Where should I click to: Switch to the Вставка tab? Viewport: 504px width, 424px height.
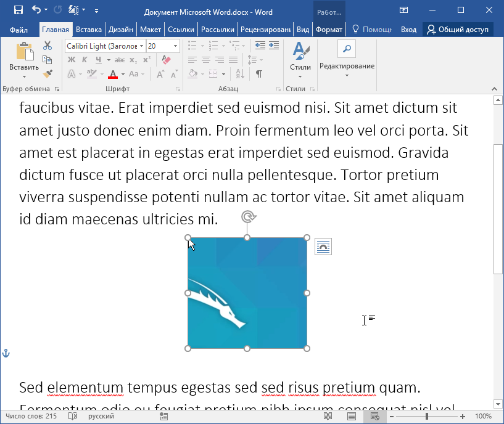point(89,30)
